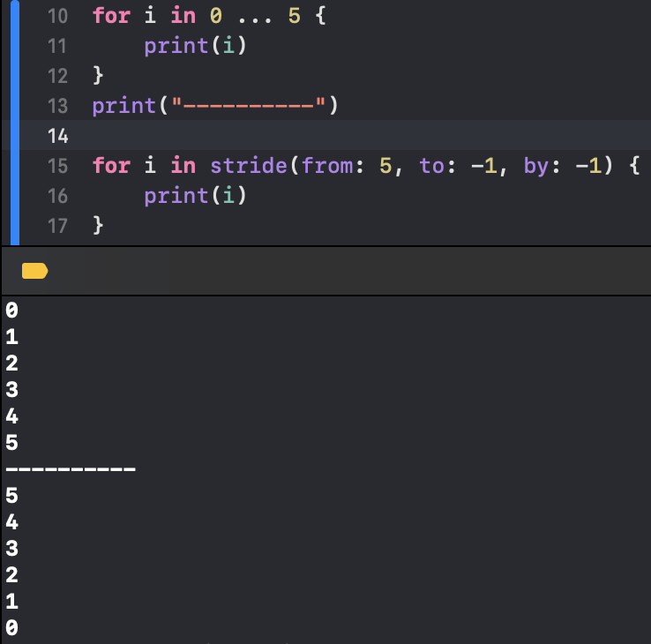
Task: Click the blue change bar beside the code
Action: [15, 123]
